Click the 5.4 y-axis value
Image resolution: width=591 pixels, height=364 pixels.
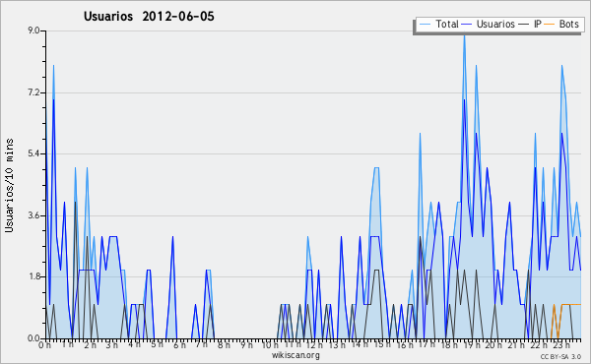[x=33, y=153]
